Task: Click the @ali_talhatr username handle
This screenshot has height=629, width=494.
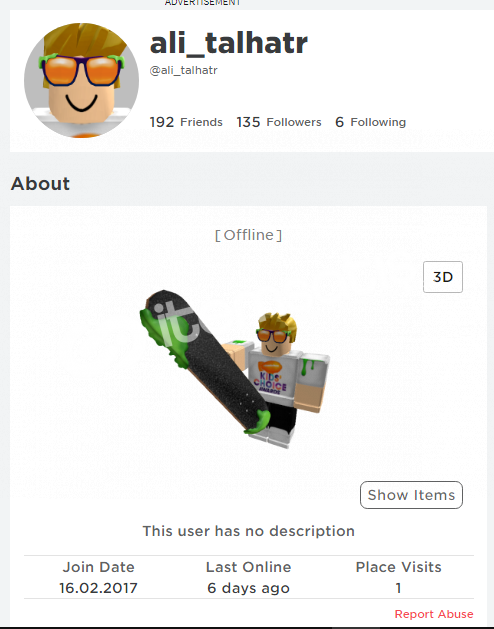Action: tap(183, 70)
